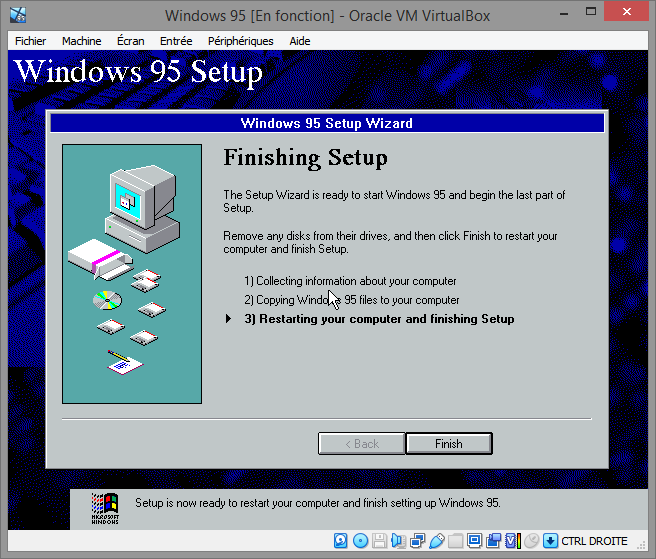Open the Fichier menu
656x559 pixels.
30,41
